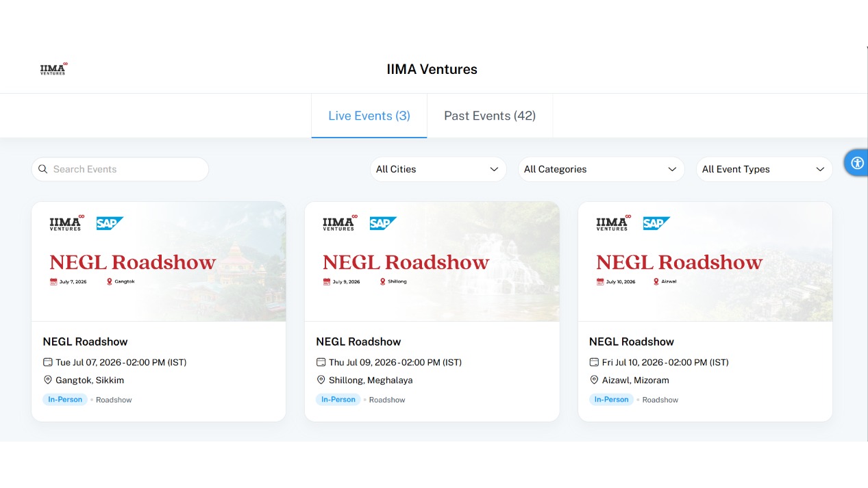
Task: Click In-Person badge on Aizawl card
Action: (612, 400)
